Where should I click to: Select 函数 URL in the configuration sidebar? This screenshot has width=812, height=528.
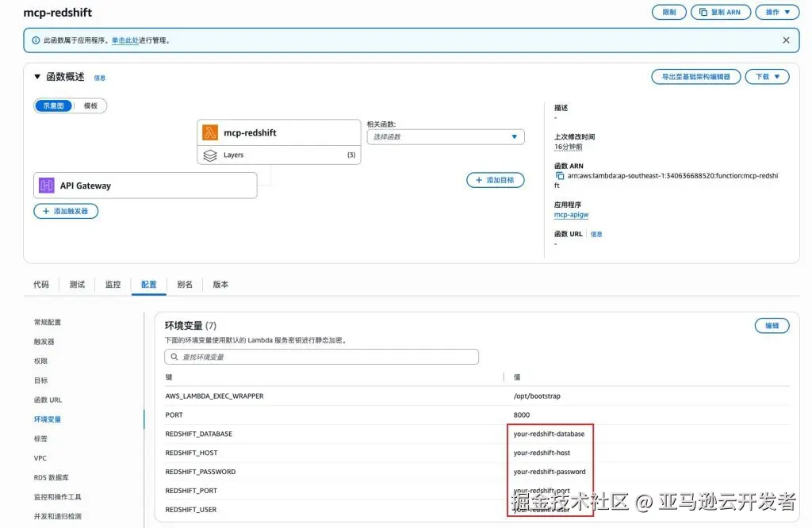(x=48, y=400)
